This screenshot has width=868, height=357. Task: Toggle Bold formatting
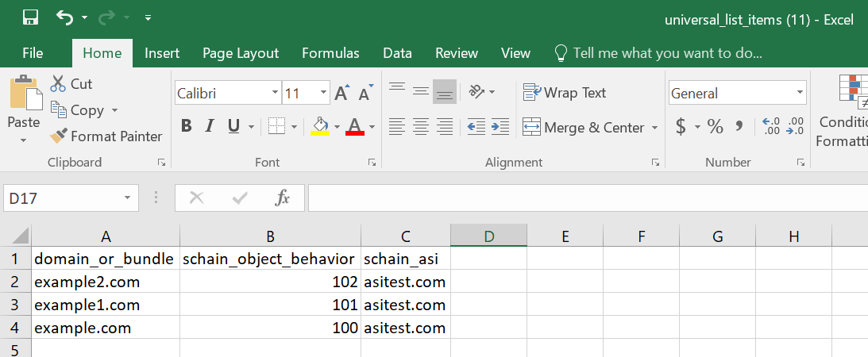tap(186, 126)
